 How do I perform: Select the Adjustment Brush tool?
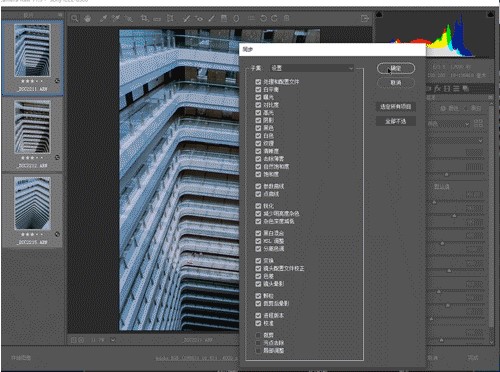coord(211,19)
